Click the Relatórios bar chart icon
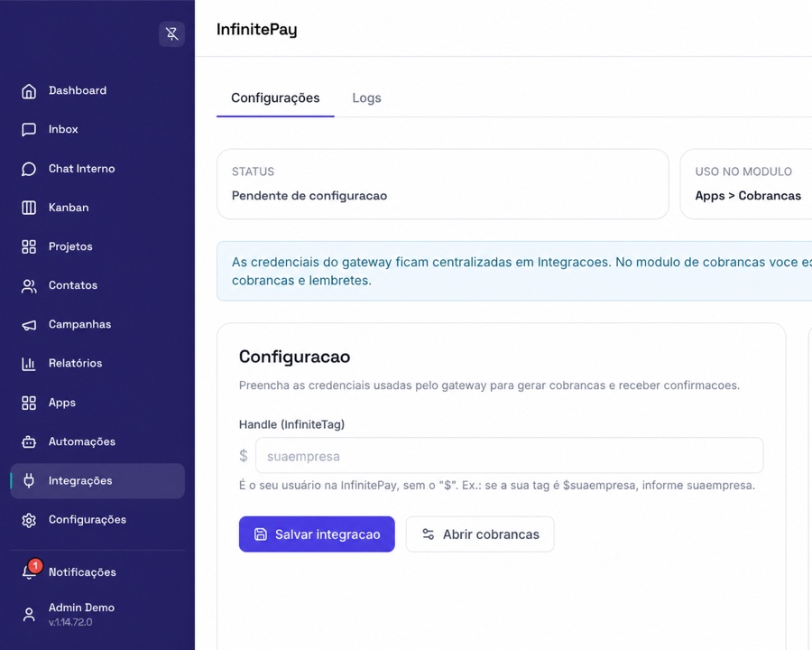This screenshot has width=812, height=650. pos(29,364)
